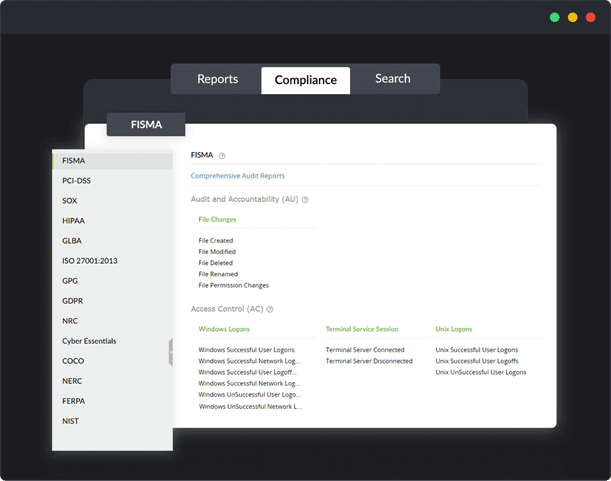This screenshot has height=481, width=611.
Task: Click the FISMA header tab
Action: 146,125
